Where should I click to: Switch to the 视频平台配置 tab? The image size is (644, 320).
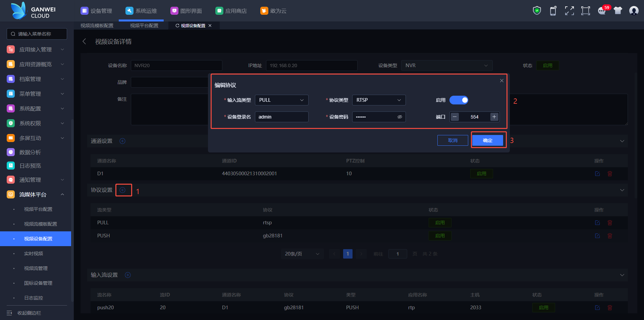tap(144, 26)
